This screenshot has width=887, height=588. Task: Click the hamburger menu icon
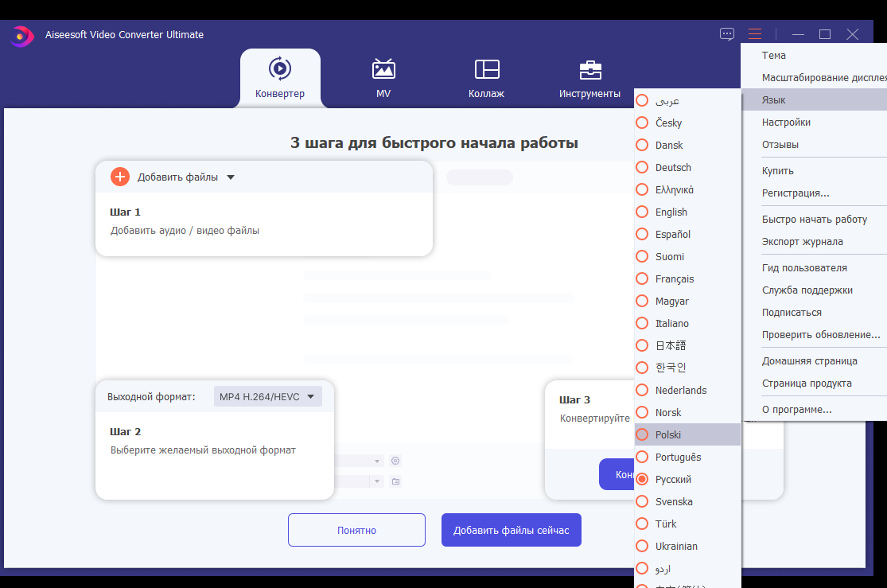pyautogui.click(x=755, y=34)
